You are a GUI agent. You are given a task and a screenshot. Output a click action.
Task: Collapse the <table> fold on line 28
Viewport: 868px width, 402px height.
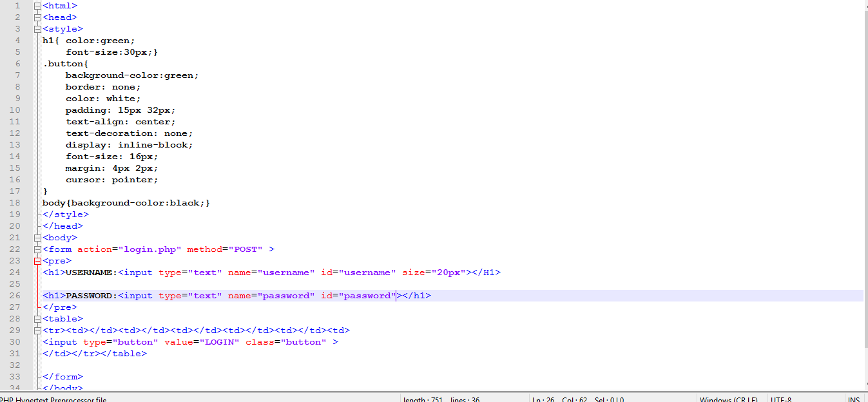pos(37,318)
